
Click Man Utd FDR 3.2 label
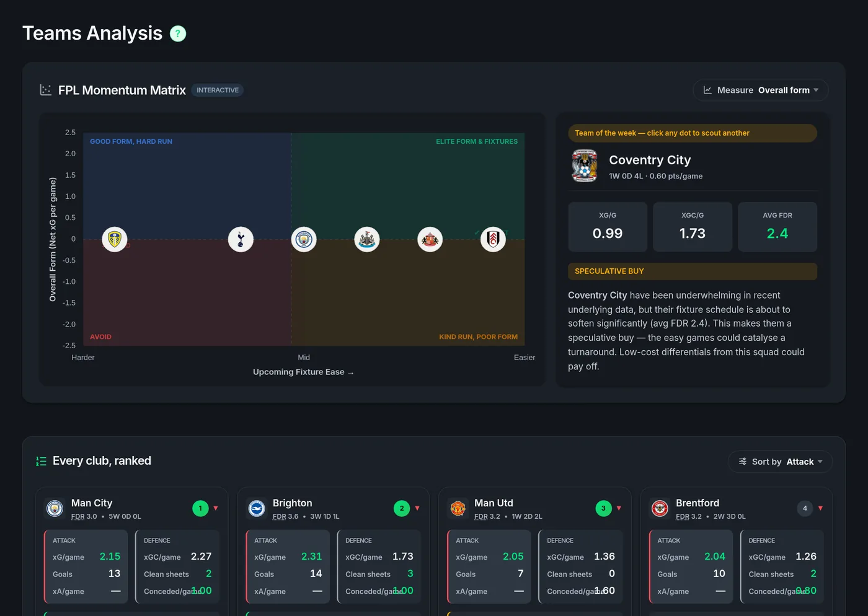tap(487, 517)
